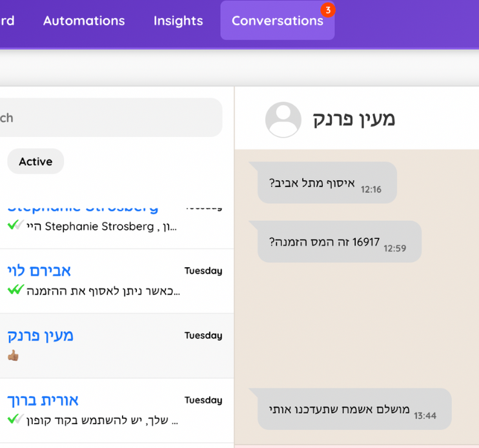The width and height of the screenshot is (479, 448).
Task: Click the checkmark in אורית ברוך row
Action: tap(15, 419)
